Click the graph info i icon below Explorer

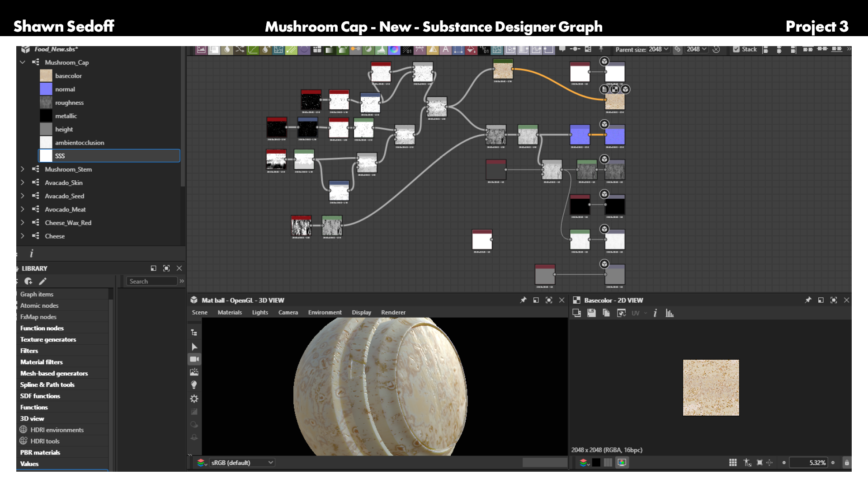pos(31,253)
